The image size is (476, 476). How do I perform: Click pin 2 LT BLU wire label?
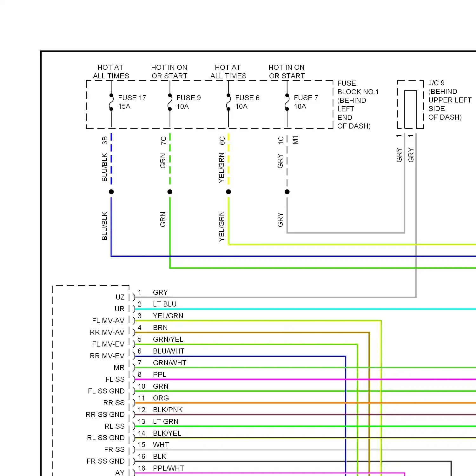pos(165,304)
